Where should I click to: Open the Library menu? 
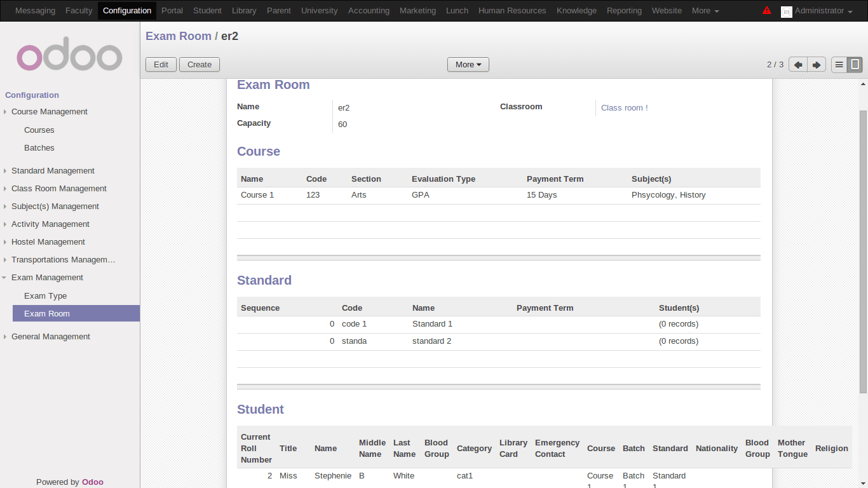244,11
